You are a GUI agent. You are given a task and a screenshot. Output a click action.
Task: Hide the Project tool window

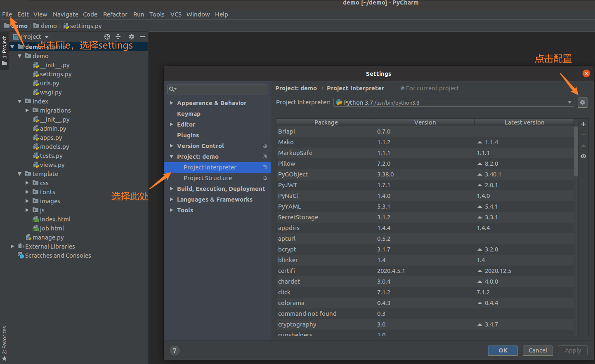[x=142, y=37]
